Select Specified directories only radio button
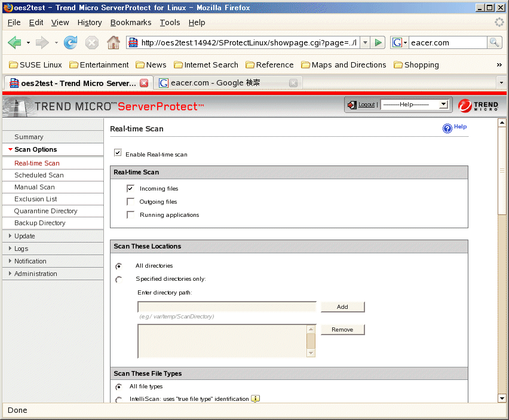Viewport: 509px width, 420px height. tap(119, 279)
